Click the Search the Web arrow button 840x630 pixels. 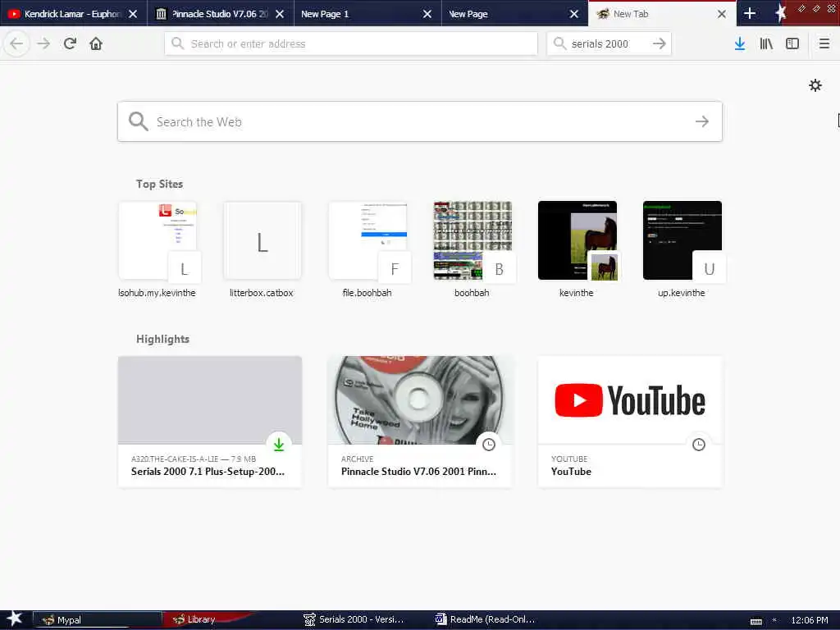coord(702,121)
